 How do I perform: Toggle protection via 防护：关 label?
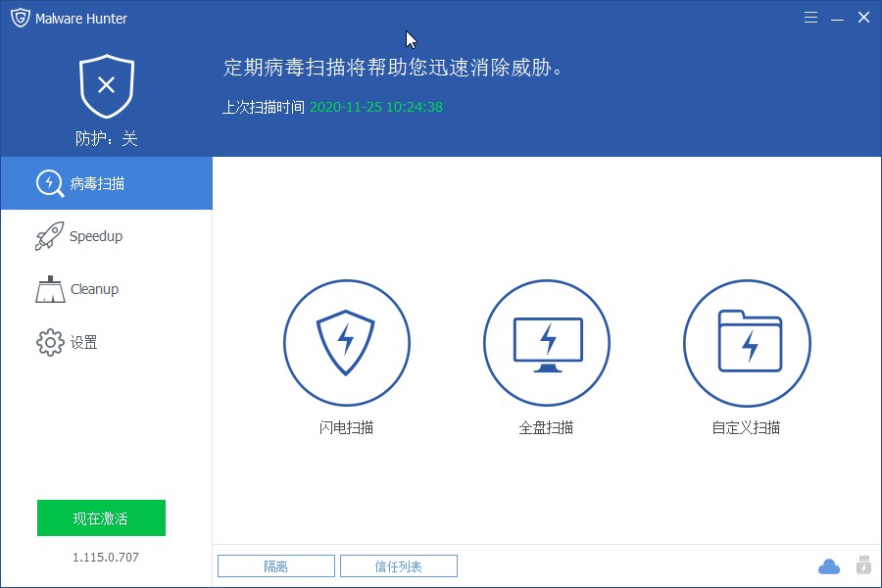coord(105,139)
